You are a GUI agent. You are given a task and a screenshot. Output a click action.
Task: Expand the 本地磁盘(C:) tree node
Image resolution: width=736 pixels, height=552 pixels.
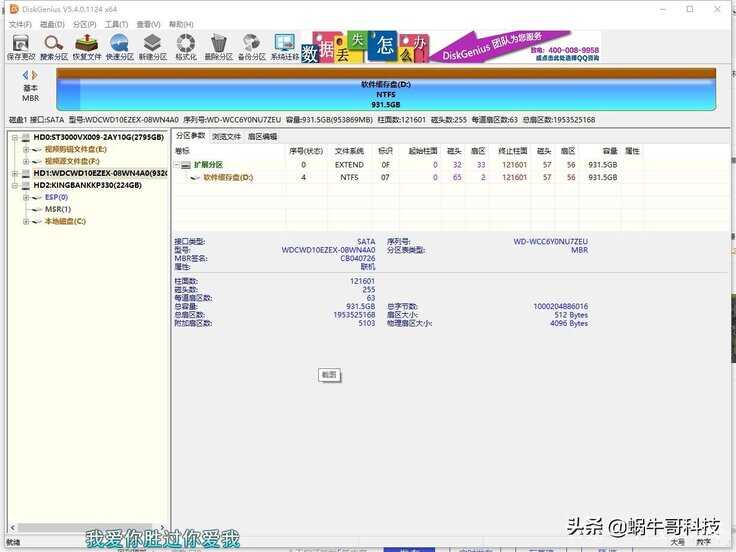click(26, 222)
